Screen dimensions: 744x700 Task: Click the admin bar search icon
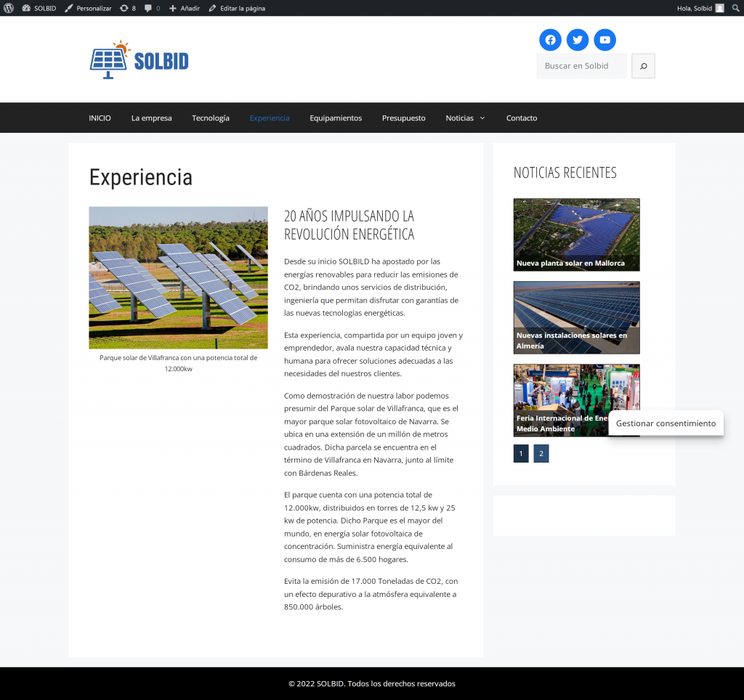point(735,8)
